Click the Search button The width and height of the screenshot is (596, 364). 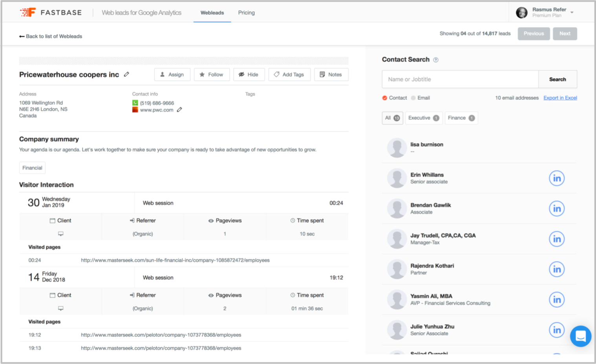click(x=558, y=79)
